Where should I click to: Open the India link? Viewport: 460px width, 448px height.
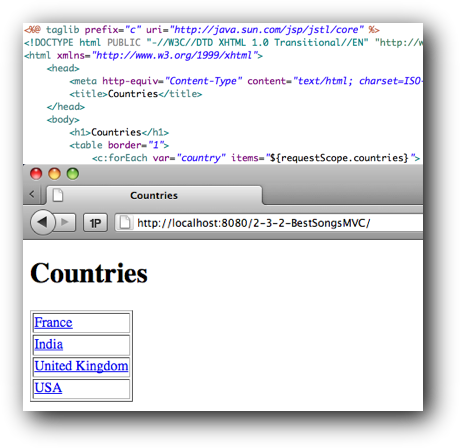[x=49, y=344]
